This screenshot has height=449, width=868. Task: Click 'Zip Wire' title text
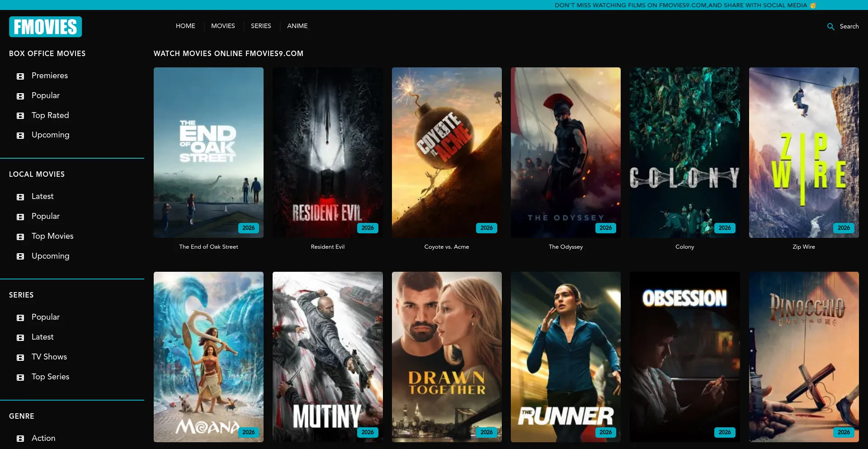(x=804, y=247)
